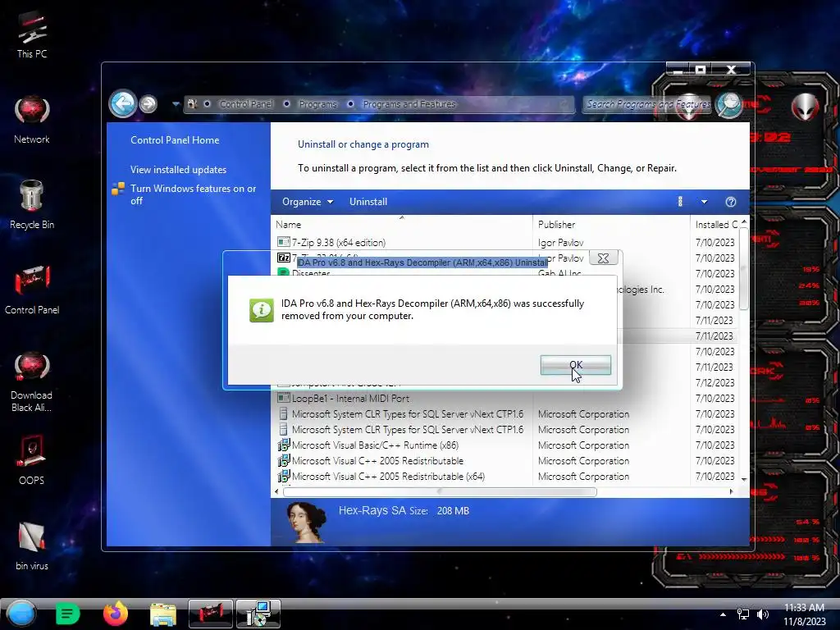Sort by the Publisher column header

point(611,225)
